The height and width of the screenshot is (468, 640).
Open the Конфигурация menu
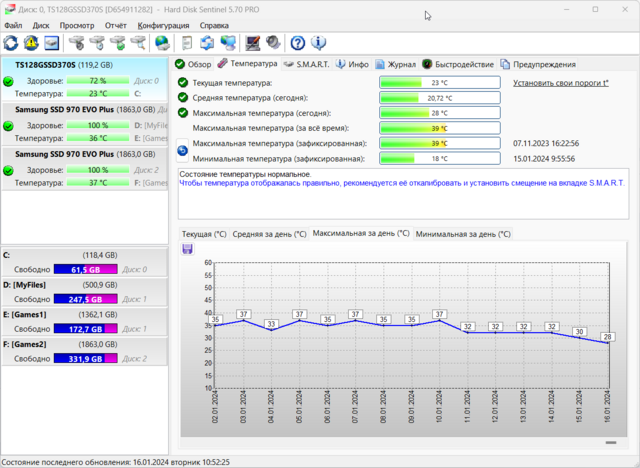163,24
